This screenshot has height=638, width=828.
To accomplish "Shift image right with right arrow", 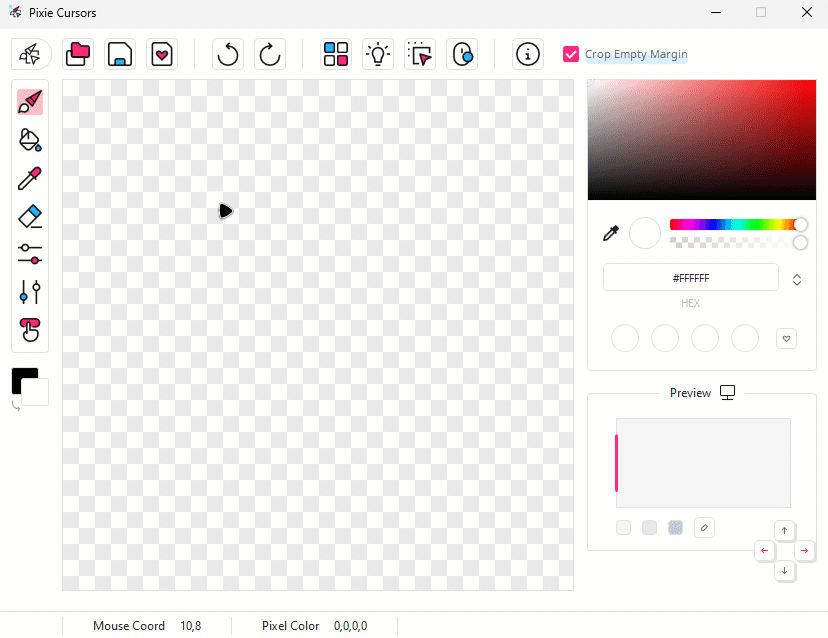I will (x=804, y=550).
